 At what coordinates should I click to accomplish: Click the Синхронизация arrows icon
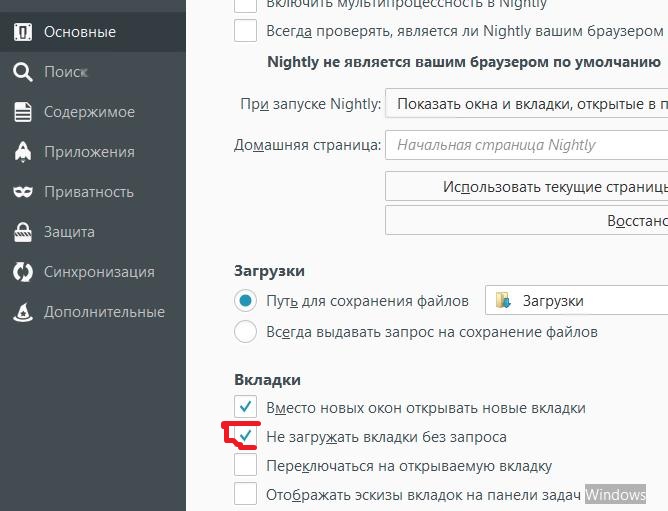23,272
